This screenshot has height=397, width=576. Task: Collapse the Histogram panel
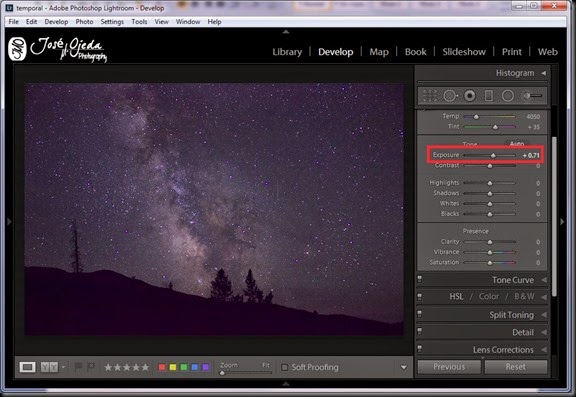point(543,73)
